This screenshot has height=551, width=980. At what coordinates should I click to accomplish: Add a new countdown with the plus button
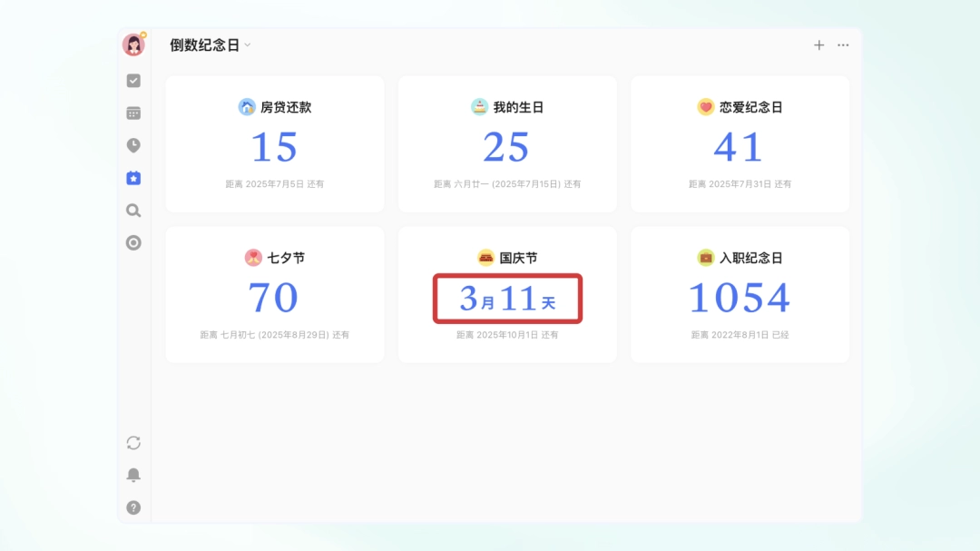tap(818, 44)
